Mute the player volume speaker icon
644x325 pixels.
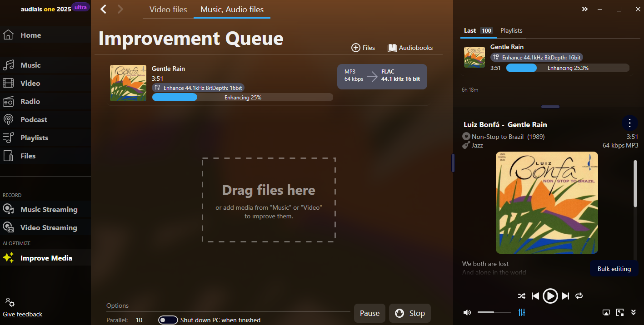coord(467,312)
